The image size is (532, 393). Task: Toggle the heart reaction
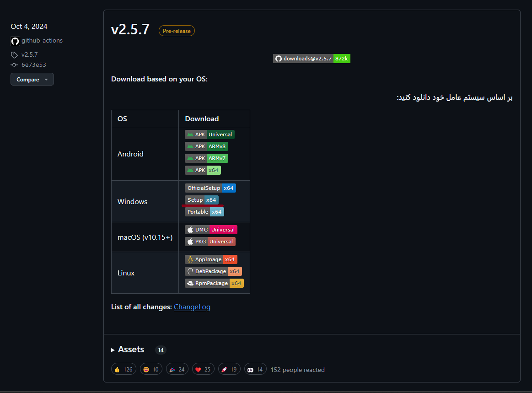pos(204,369)
